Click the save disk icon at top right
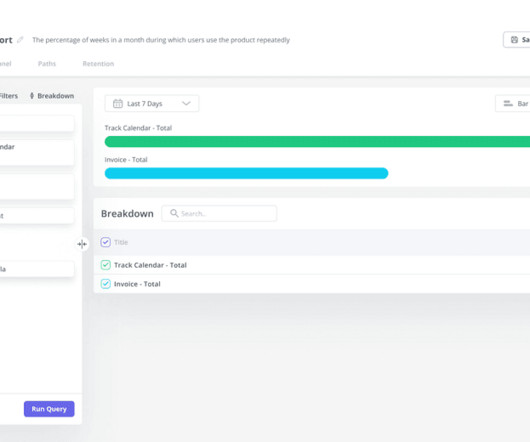530x442 pixels. coord(514,40)
